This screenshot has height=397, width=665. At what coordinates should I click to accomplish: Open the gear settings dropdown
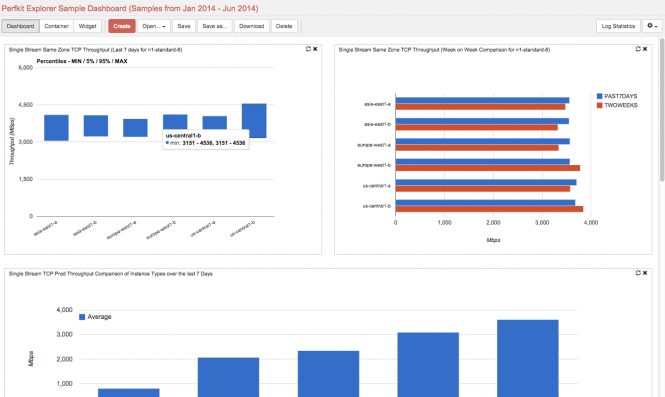tap(652, 26)
